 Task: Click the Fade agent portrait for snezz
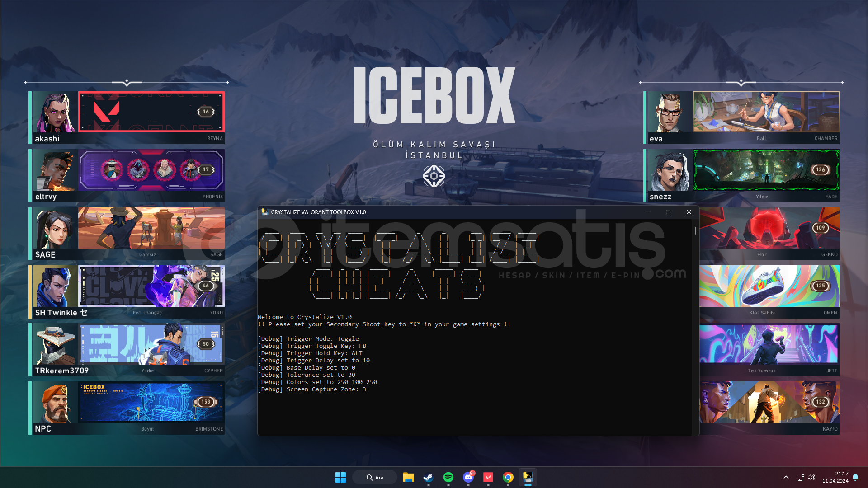(670, 170)
